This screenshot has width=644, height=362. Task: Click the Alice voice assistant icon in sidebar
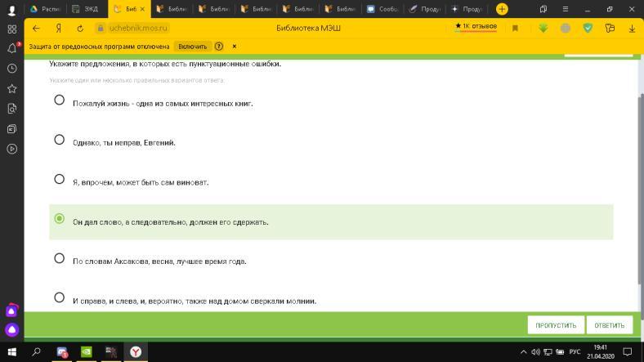click(x=11, y=330)
